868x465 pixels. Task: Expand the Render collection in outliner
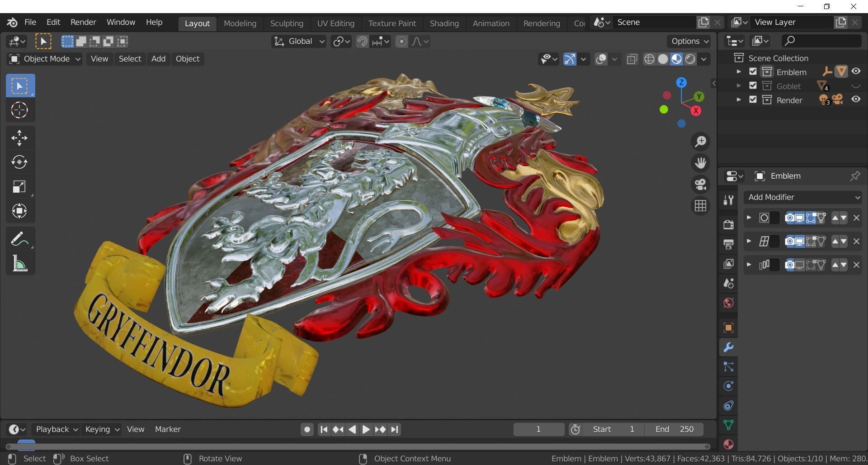[x=739, y=100]
